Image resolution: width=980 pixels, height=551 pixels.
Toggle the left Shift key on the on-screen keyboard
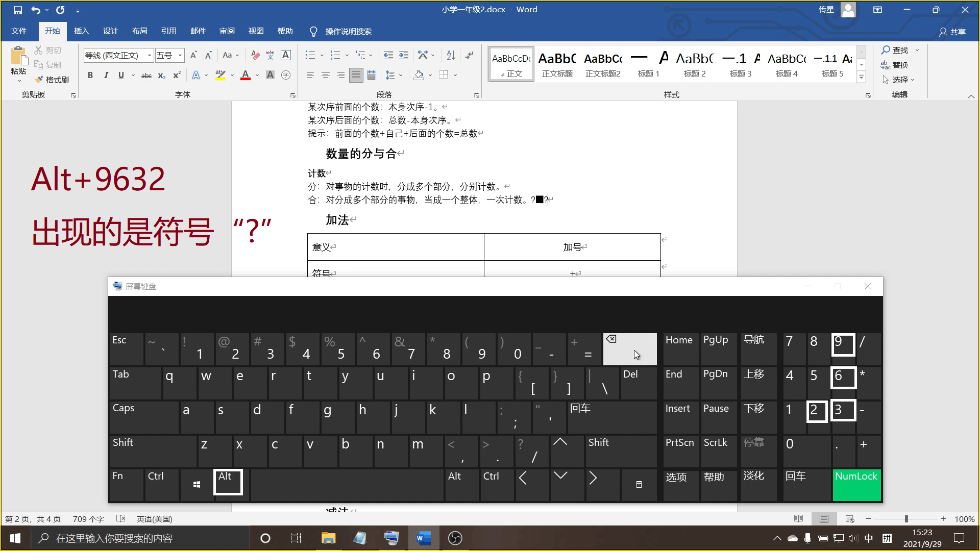[x=153, y=451]
